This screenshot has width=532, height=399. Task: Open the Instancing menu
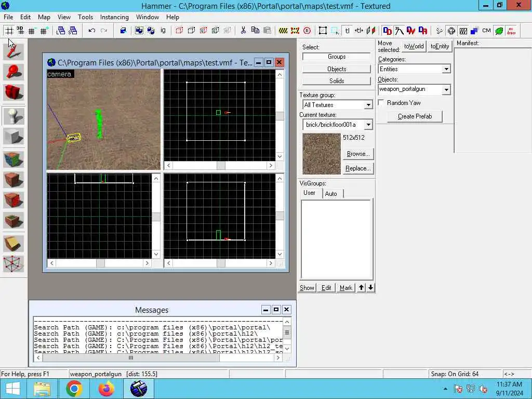114,17
